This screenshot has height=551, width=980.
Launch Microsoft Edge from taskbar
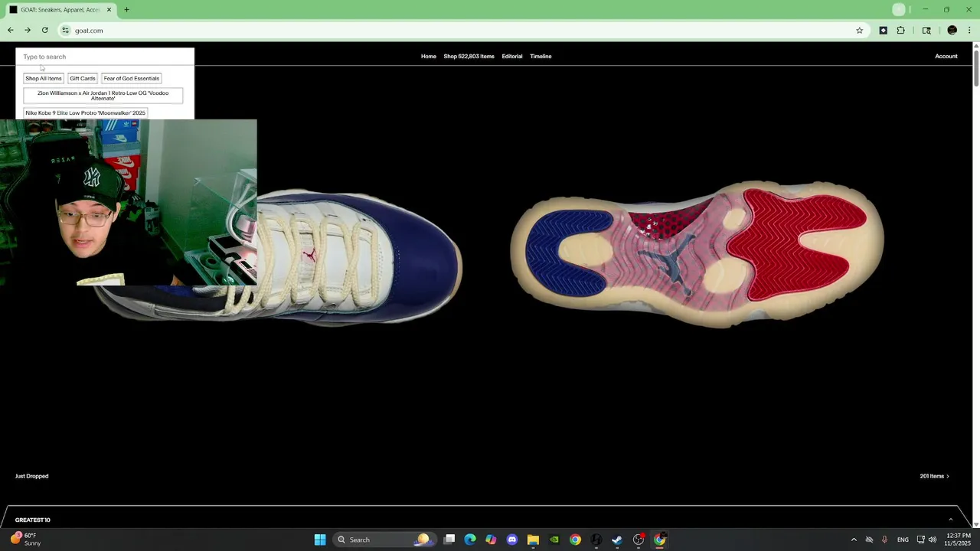tap(470, 540)
